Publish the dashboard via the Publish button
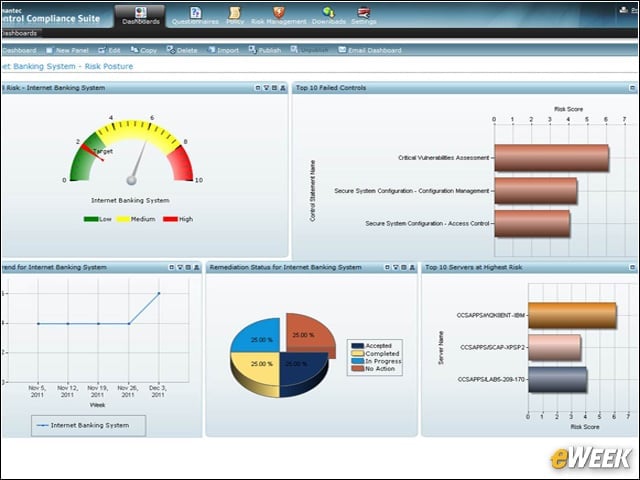Viewport: 640px width, 480px height. click(265, 50)
